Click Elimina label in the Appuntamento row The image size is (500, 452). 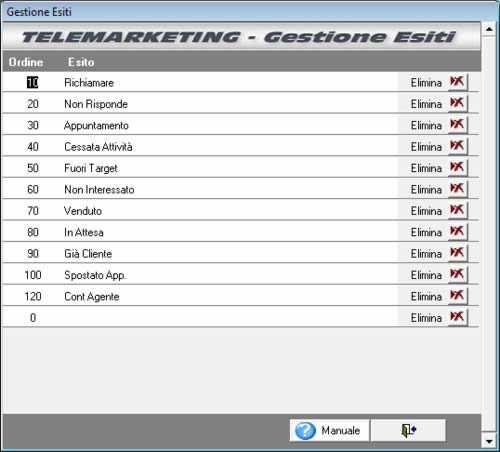[426, 125]
